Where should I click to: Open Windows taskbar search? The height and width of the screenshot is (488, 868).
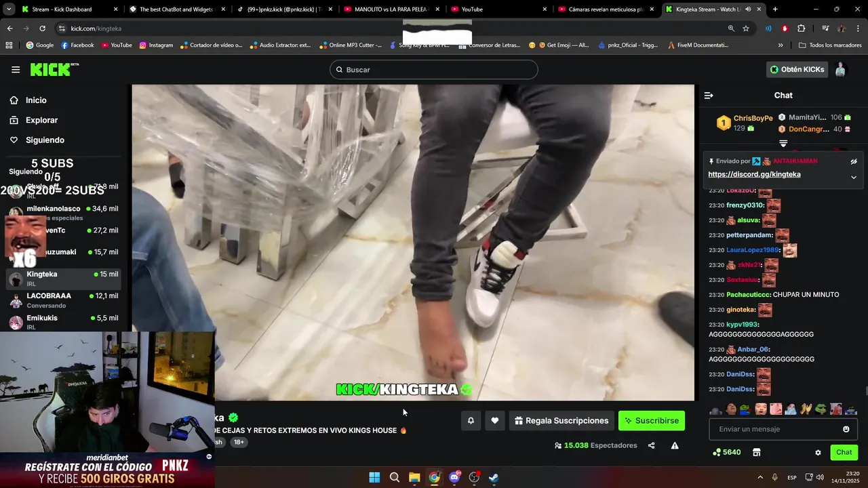pos(395,477)
